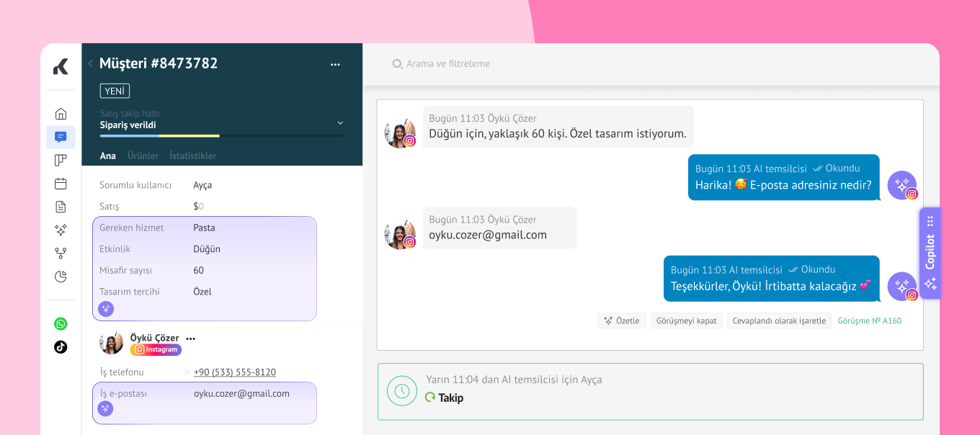
Task: Click Cevaplandı olarak işaretle button
Action: pyautogui.click(x=779, y=320)
